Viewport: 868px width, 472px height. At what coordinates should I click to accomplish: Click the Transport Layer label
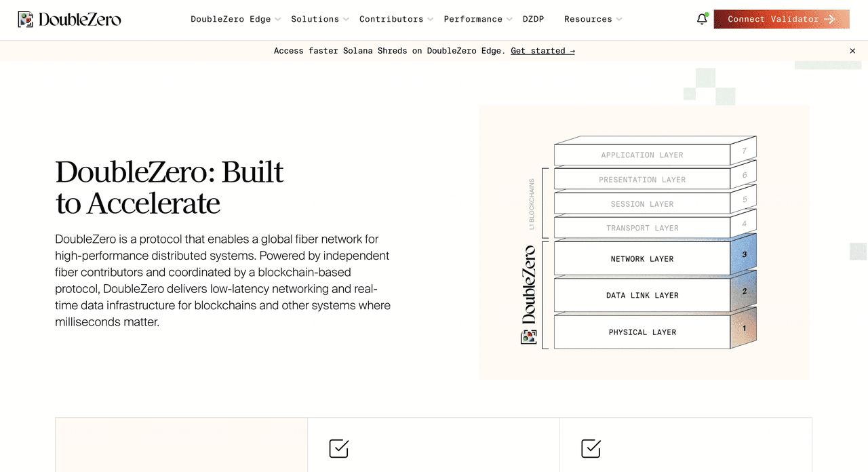click(x=642, y=229)
